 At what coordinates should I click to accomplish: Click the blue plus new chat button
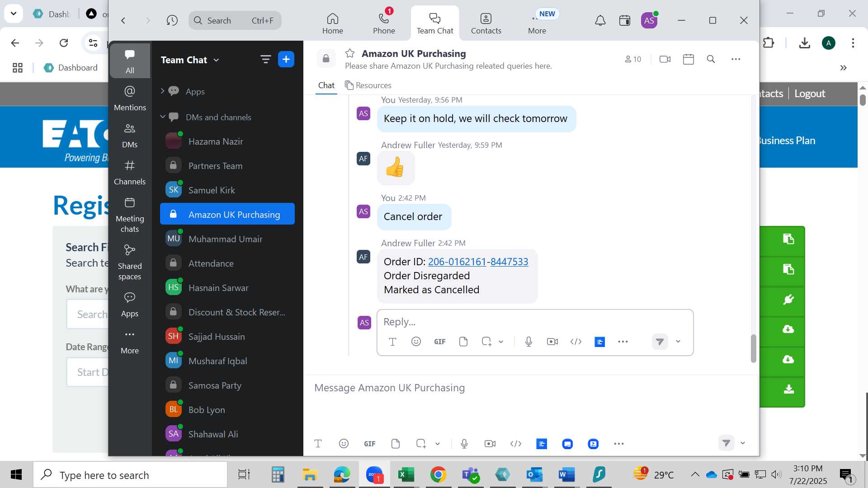point(286,59)
